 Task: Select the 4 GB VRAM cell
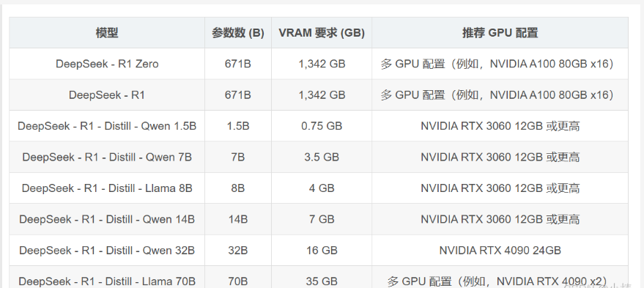(x=322, y=188)
